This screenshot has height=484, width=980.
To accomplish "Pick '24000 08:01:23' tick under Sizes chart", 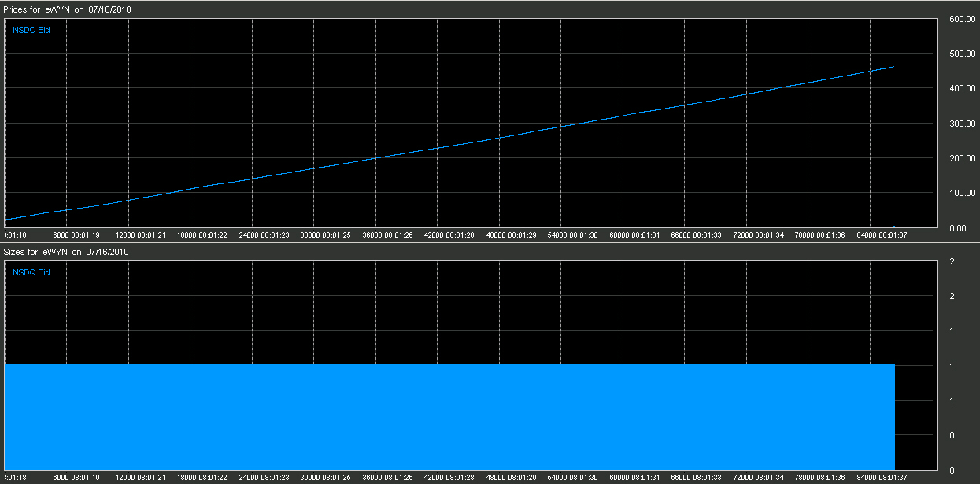I will [x=264, y=478].
